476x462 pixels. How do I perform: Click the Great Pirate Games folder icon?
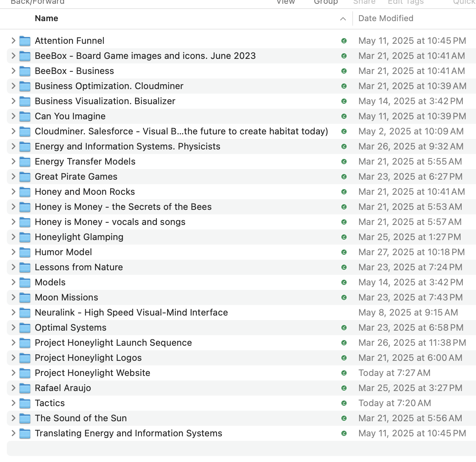point(25,177)
